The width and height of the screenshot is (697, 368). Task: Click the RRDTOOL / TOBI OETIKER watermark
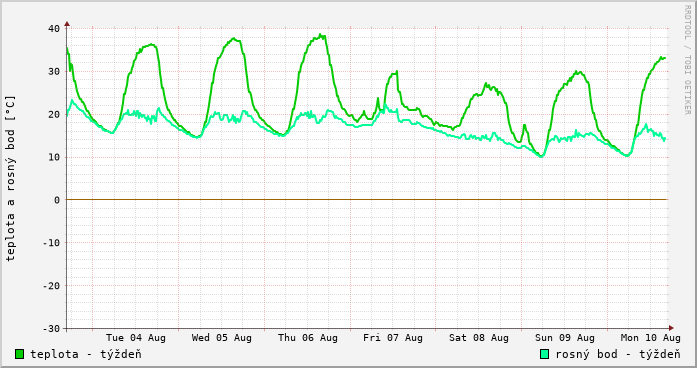point(687,60)
